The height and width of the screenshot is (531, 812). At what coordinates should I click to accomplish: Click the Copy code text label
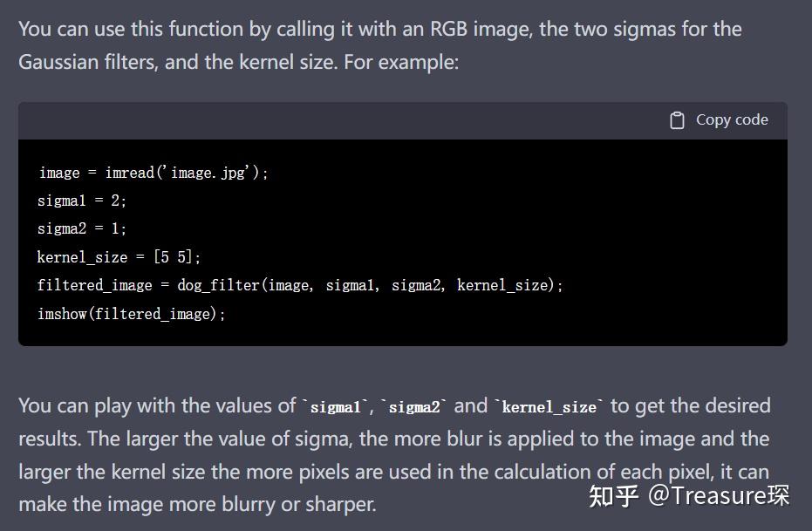(x=732, y=119)
